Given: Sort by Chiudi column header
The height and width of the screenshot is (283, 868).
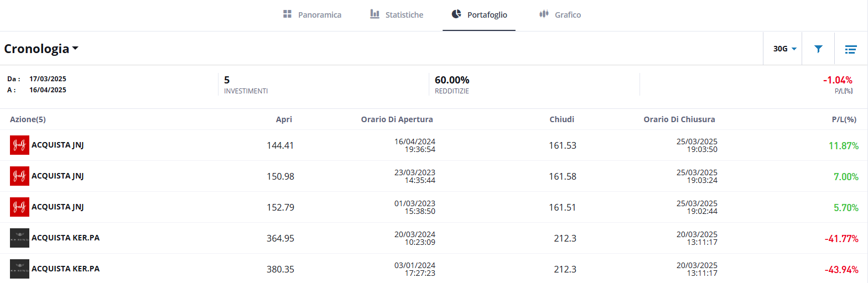Looking at the screenshot, I should (562, 119).
